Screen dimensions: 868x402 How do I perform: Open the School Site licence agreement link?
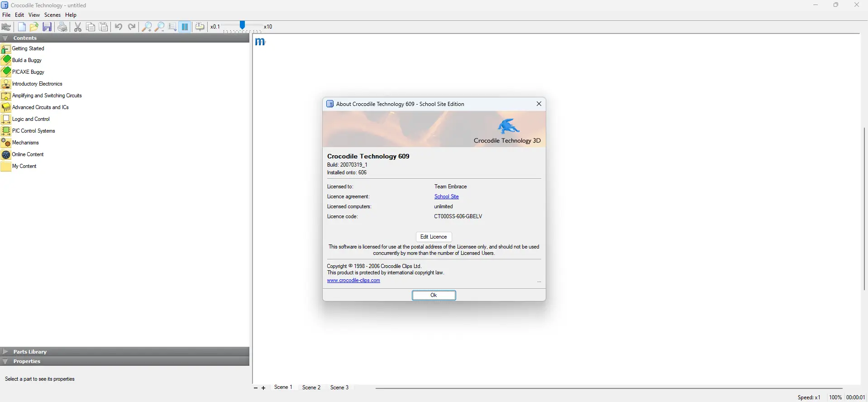coord(447,196)
